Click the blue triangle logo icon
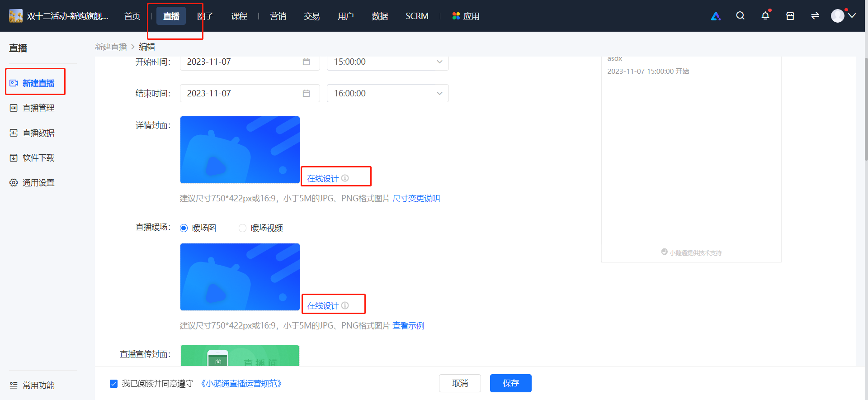Screen dimensions: 868x400 coord(716,16)
